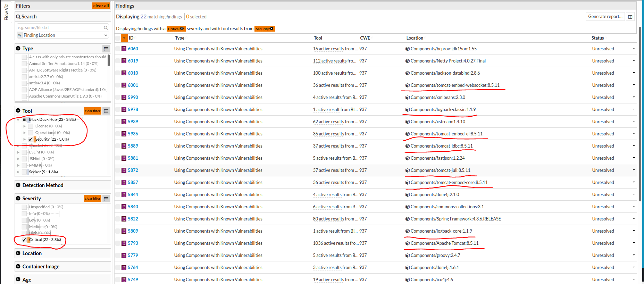
Task: Uncheck the Critical severity checkbox
Action: click(24, 240)
